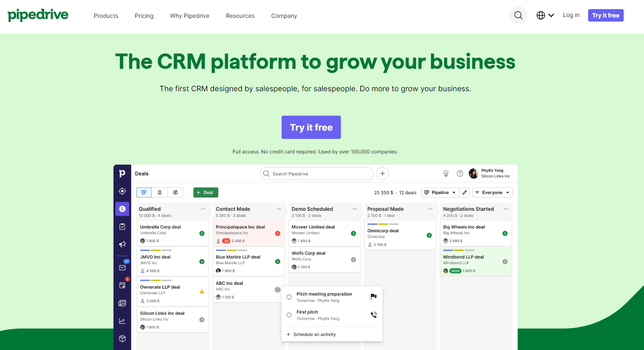The width and height of the screenshot is (644, 350).
Task: Click the Search Pipedrive field
Action: click(x=317, y=174)
